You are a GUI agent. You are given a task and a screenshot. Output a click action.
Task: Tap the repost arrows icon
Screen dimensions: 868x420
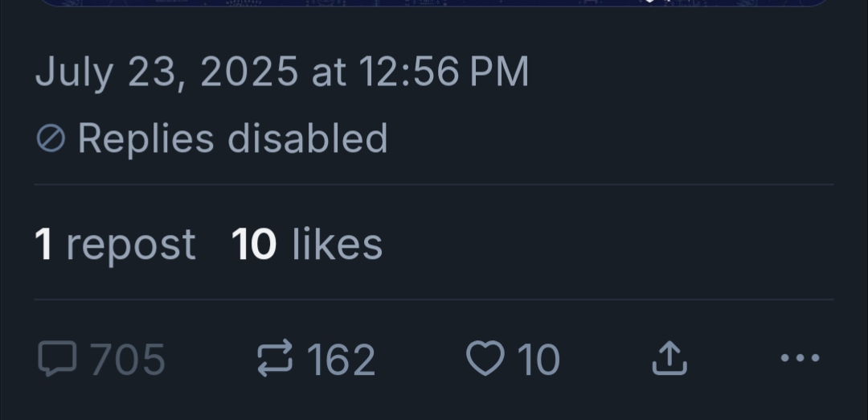[x=276, y=359]
